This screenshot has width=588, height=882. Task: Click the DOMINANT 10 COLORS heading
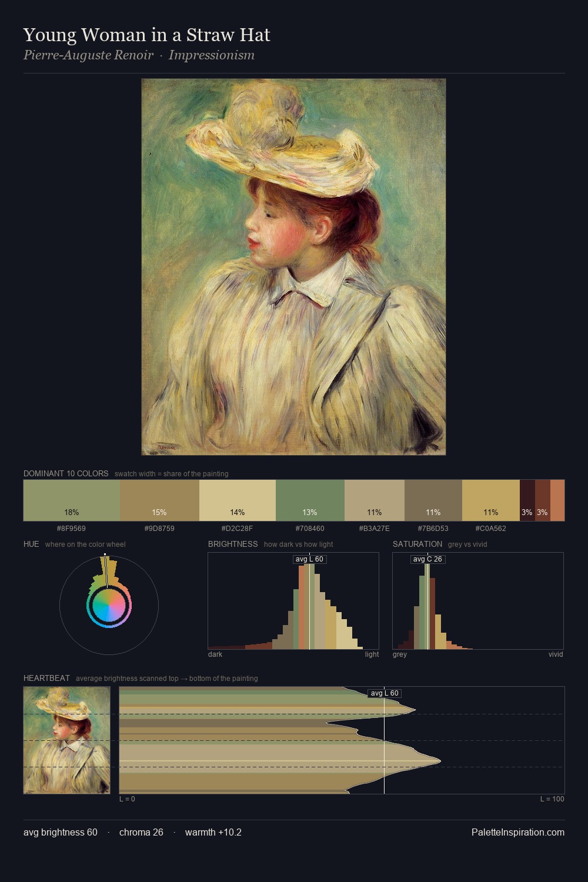tap(66, 473)
